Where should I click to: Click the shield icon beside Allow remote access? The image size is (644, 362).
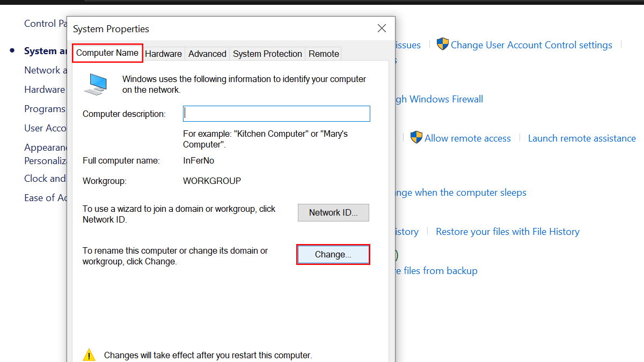click(416, 137)
